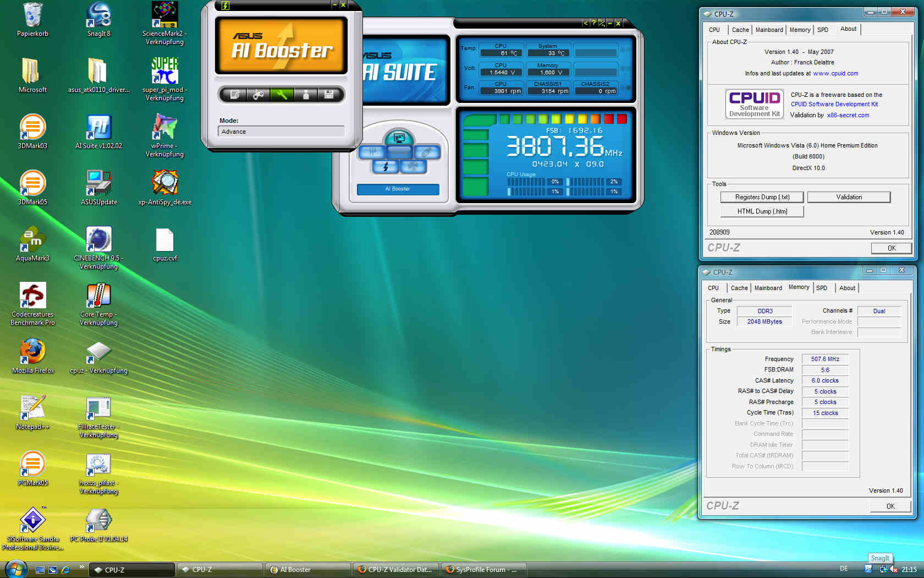The height and width of the screenshot is (578, 924).
Task: Launch the super_pi_mod shortcut
Action: (x=164, y=80)
